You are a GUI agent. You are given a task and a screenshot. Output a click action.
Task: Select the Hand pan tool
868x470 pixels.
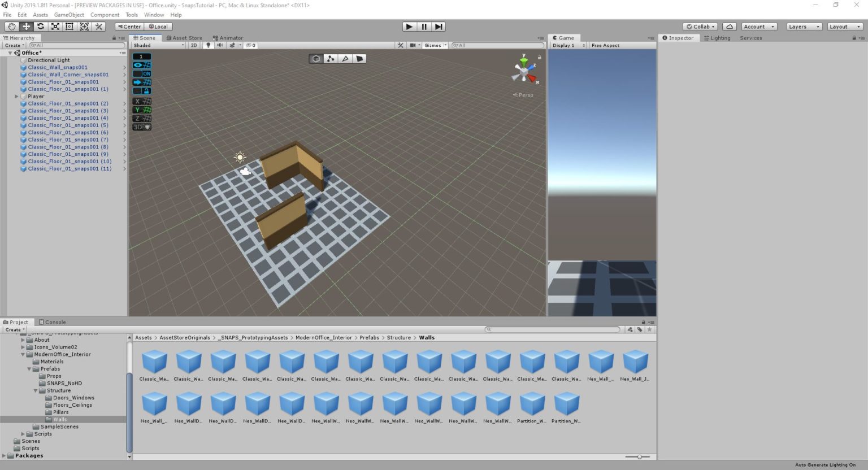(11, 27)
